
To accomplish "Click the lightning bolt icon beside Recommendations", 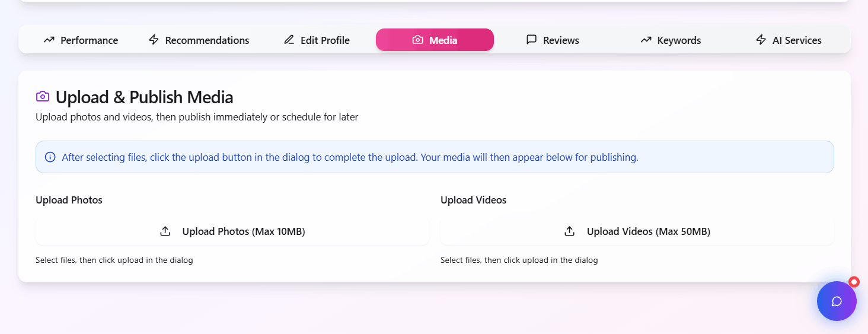I will point(154,40).
